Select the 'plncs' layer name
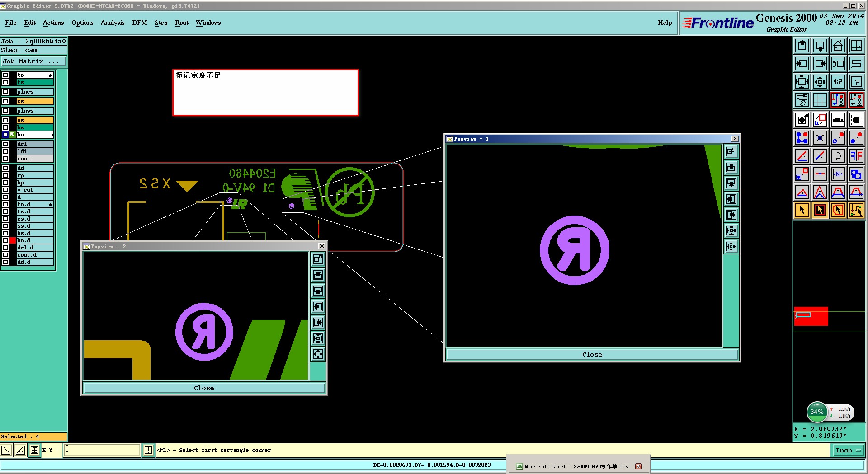 35,92
